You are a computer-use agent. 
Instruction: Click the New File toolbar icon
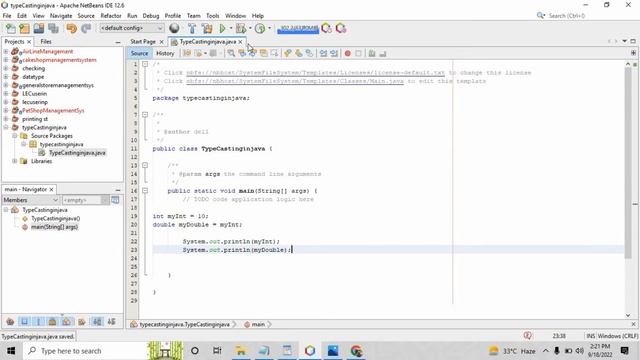tap(11, 28)
